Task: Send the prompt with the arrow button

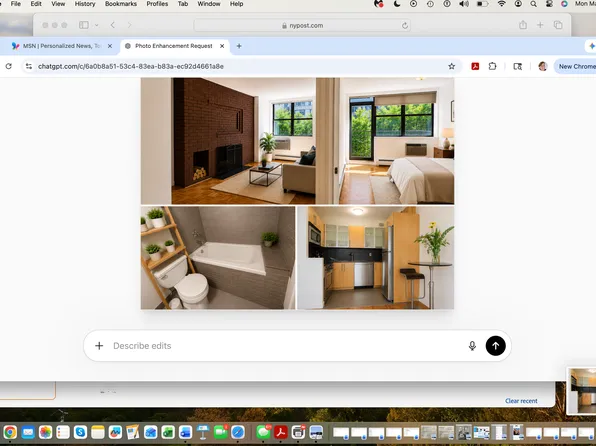Action: click(495, 346)
